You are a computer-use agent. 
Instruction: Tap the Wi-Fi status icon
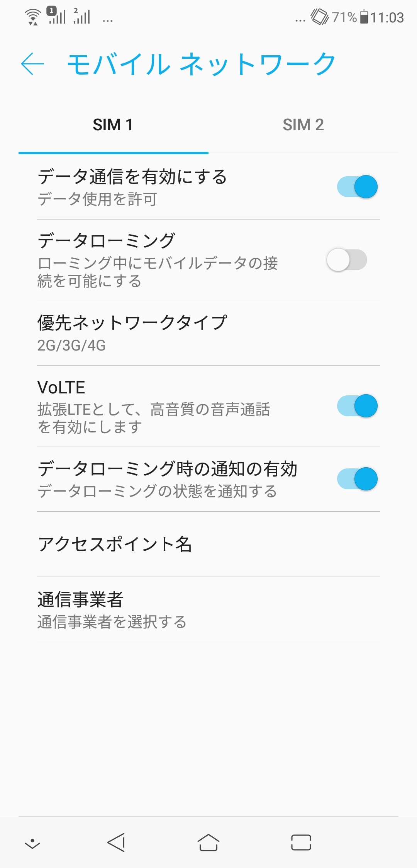[33, 17]
